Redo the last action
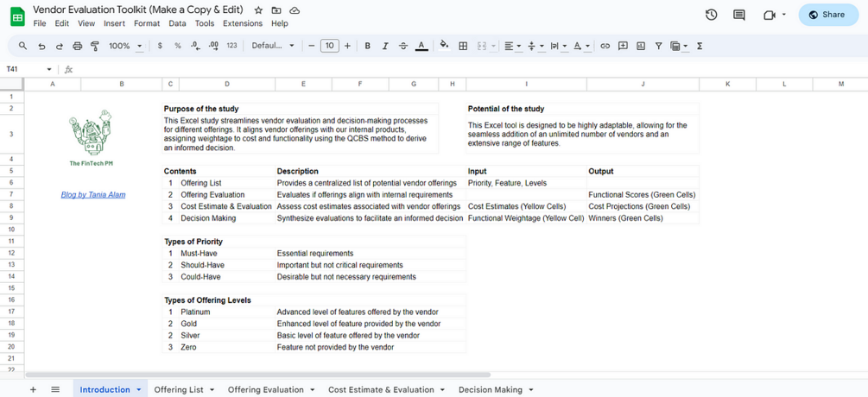Viewport: 868px width, 397px height. pos(60,46)
